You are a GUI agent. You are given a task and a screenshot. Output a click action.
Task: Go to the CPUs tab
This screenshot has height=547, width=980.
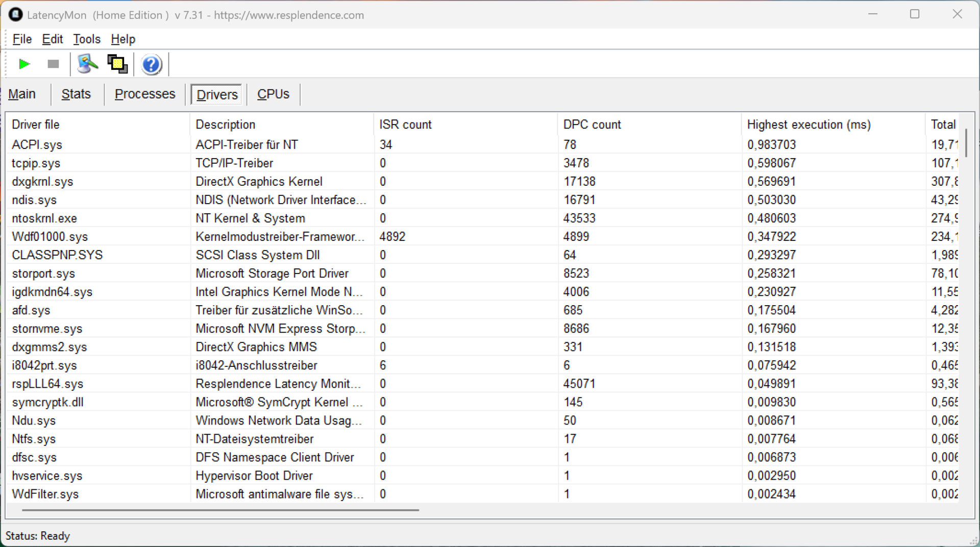point(273,94)
